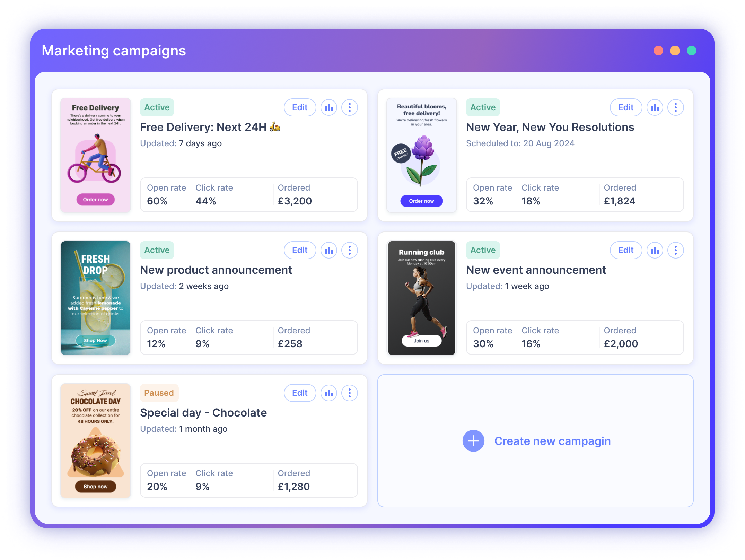
Task: Click the Create new campaign link
Action: pos(552,441)
